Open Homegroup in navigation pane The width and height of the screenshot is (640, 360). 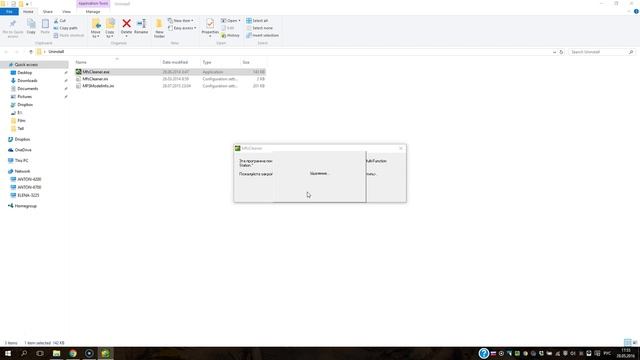(x=25, y=206)
